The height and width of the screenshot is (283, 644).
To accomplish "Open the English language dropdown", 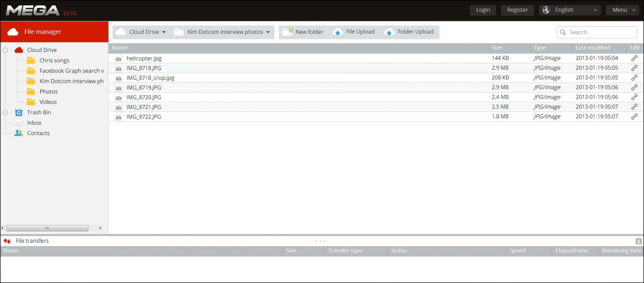I will 569,10.
